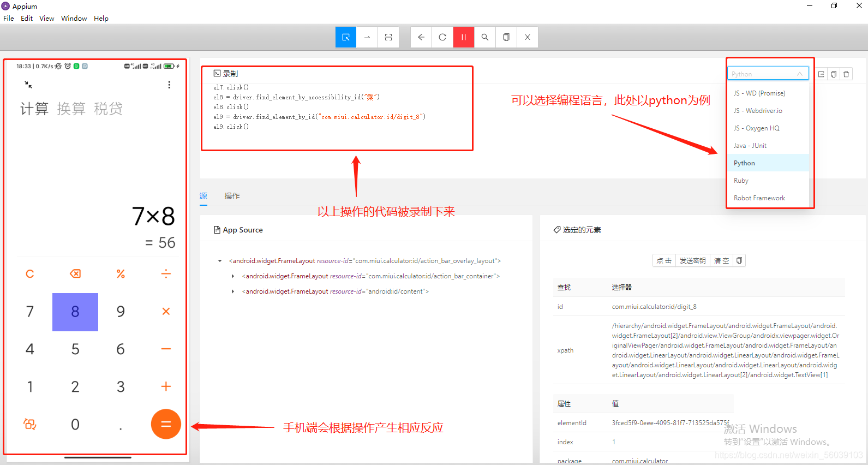Tap the minus key on calculator

pos(166,349)
